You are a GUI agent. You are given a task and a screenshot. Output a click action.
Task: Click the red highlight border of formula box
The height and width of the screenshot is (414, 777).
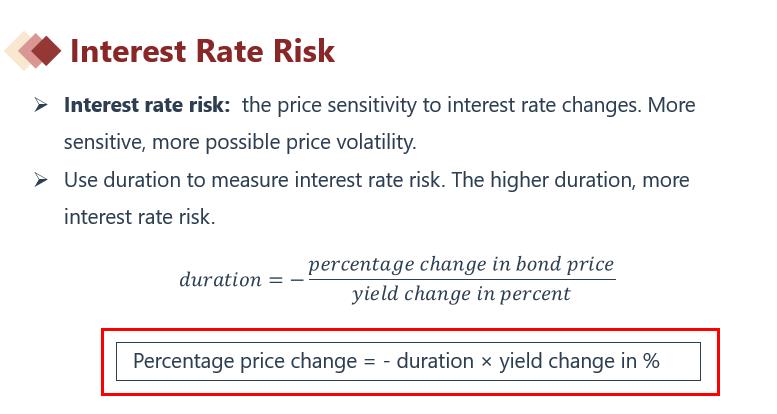pos(410,330)
